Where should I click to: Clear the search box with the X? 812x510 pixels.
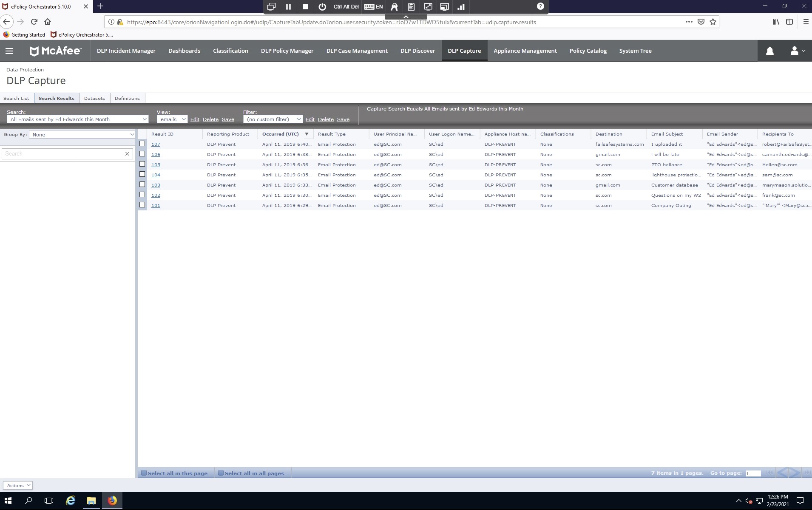pos(127,154)
